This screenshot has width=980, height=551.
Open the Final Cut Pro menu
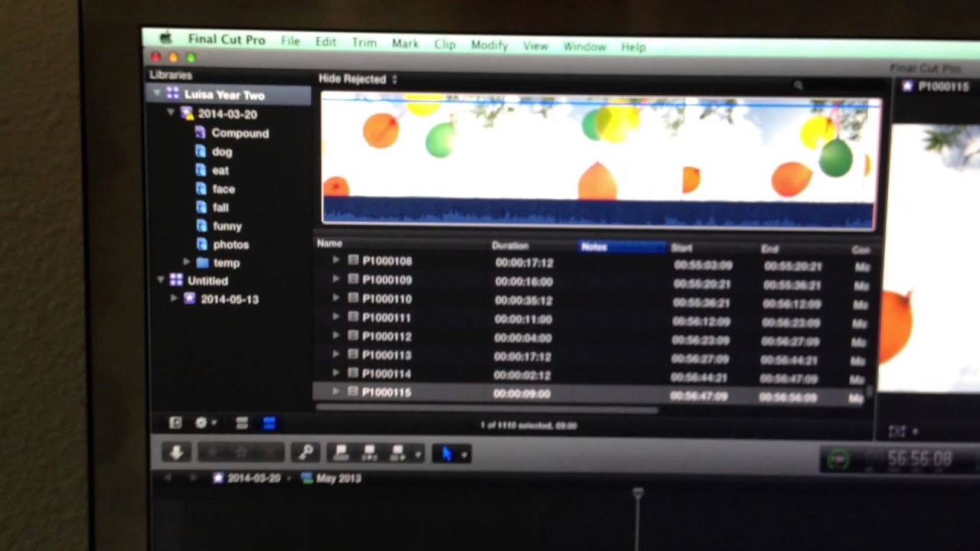(227, 40)
